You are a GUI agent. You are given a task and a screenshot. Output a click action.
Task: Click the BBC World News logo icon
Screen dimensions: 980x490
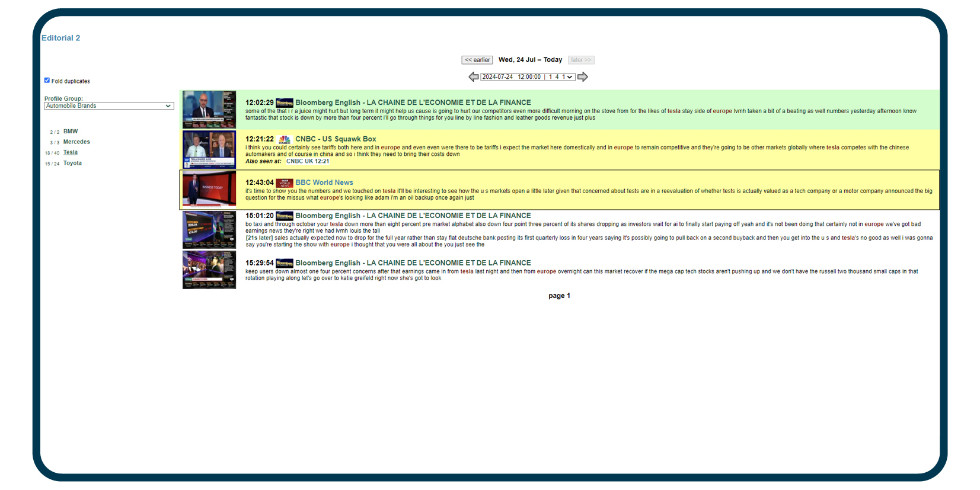285,183
